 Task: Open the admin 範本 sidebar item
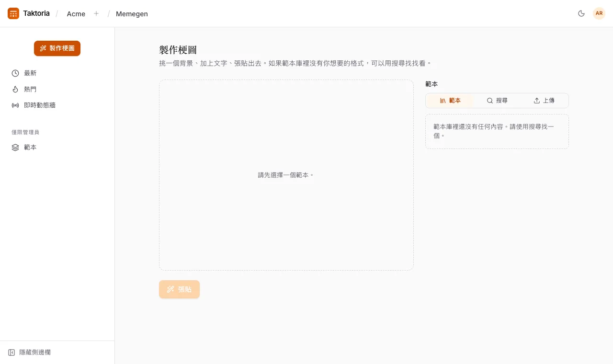click(x=57, y=148)
